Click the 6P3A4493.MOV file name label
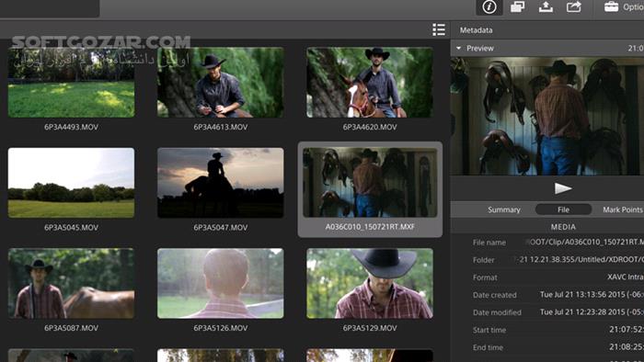644x362 pixels. (71, 127)
